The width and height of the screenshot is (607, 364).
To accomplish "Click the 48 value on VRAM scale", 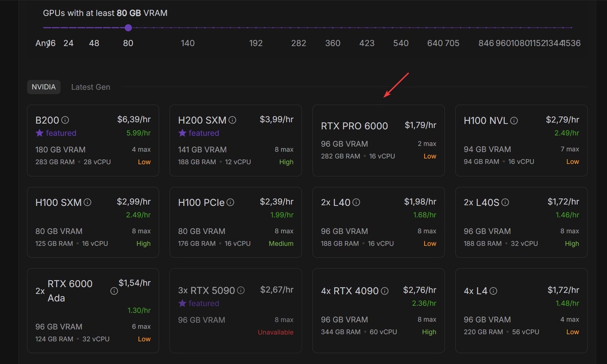I will (94, 43).
